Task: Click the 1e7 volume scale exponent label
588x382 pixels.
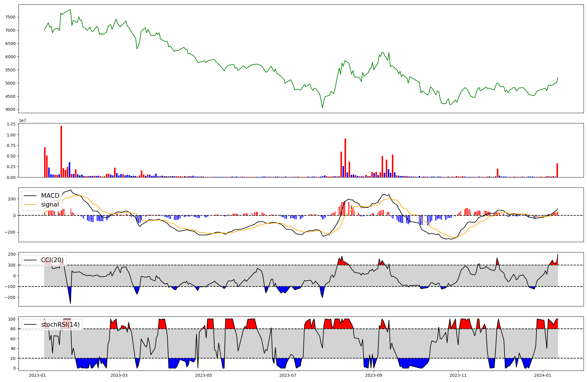Action: point(23,120)
